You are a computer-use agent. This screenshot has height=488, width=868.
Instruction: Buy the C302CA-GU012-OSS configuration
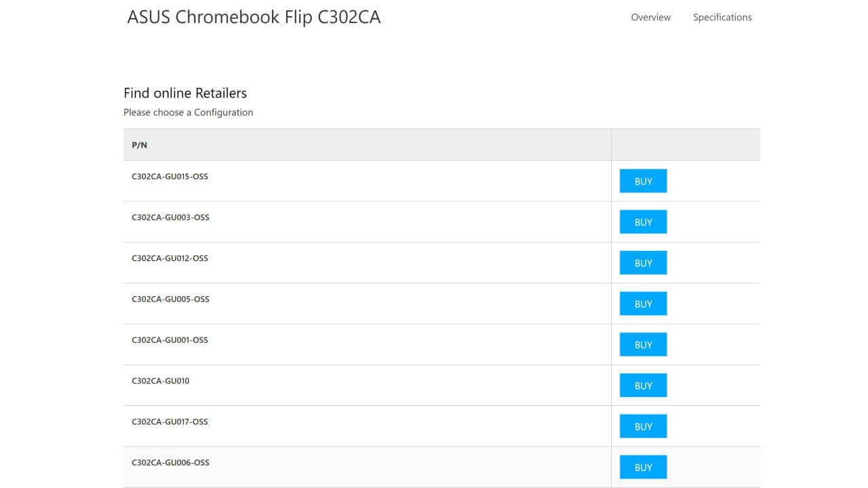pyautogui.click(x=643, y=263)
